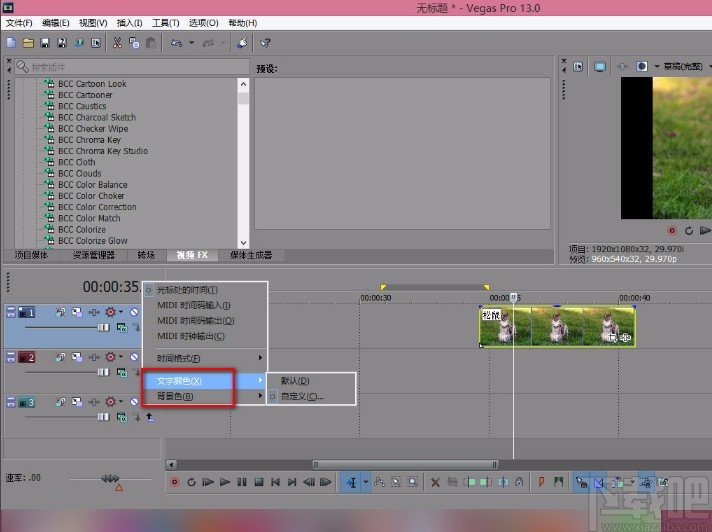This screenshot has width=712, height=532.
Task: Click the Save disk icon in toolbar
Action: pyautogui.click(x=45, y=43)
